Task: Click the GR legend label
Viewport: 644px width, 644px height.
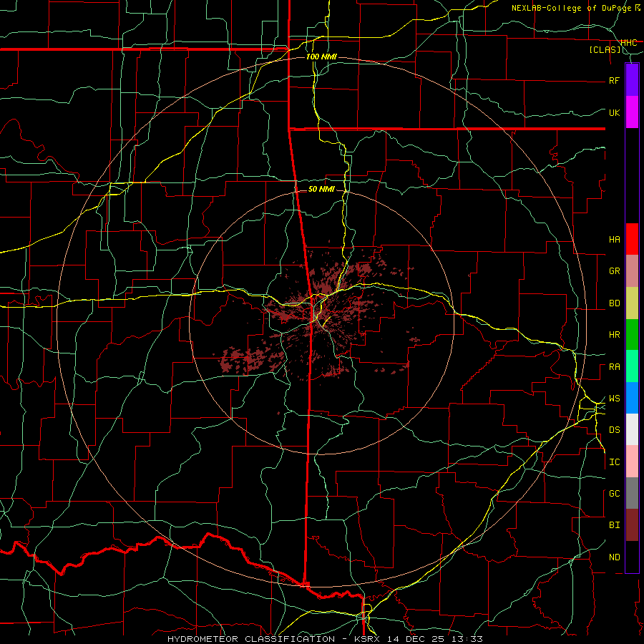Action: [x=615, y=271]
